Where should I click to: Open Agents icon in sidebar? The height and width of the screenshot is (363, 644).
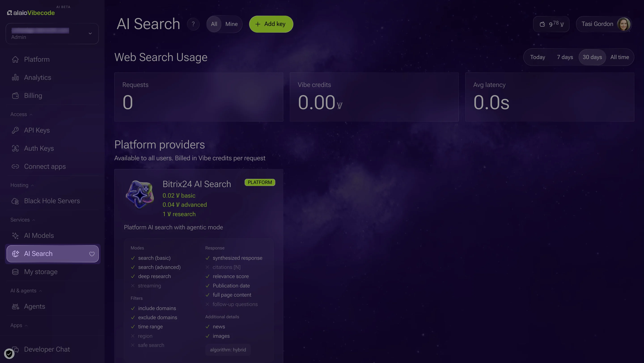coord(15,306)
